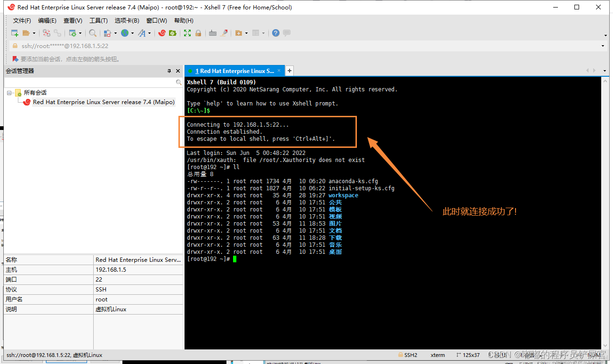This screenshot has height=364, width=613.
Task: Click the globe encoding icon
Action: click(x=124, y=33)
